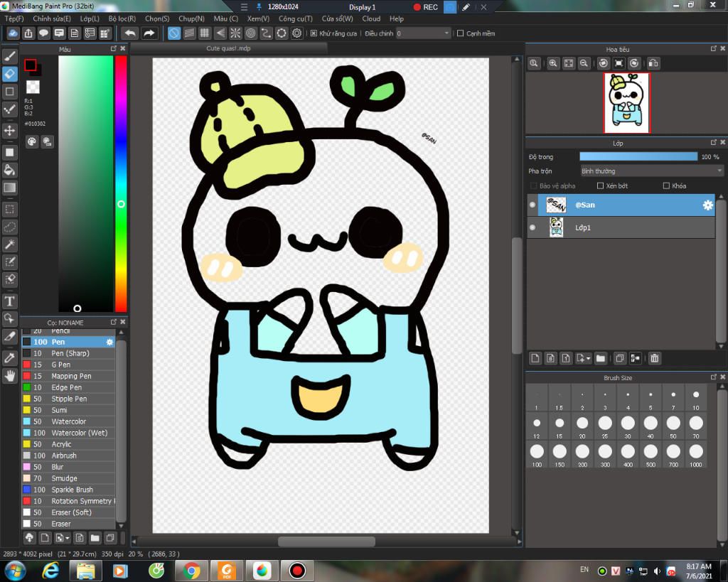Hide the @San layer

tap(532, 205)
